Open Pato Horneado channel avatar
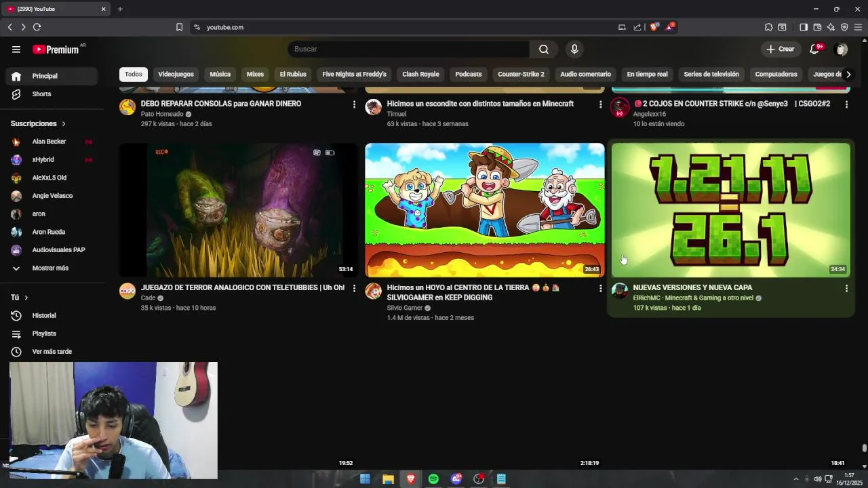The width and height of the screenshot is (868, 488). (x=127, y=107)
